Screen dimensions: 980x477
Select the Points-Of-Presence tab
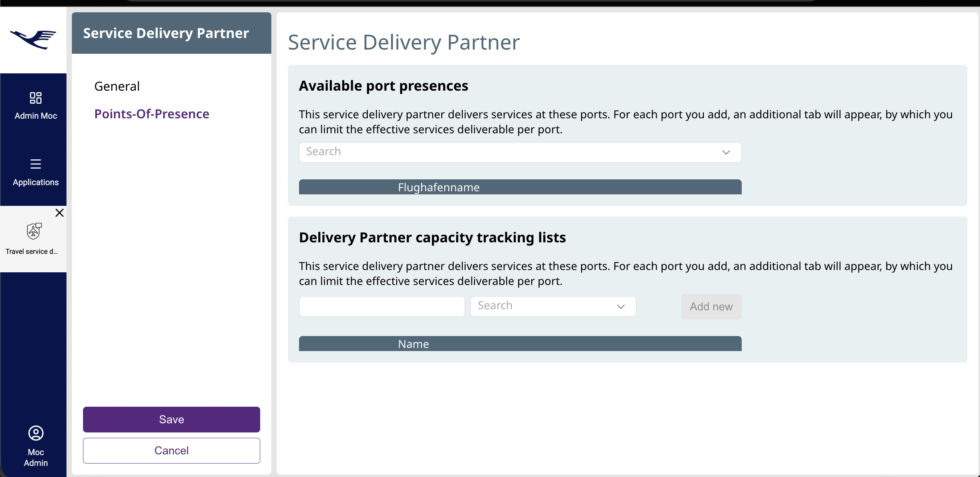coord(152,114)
